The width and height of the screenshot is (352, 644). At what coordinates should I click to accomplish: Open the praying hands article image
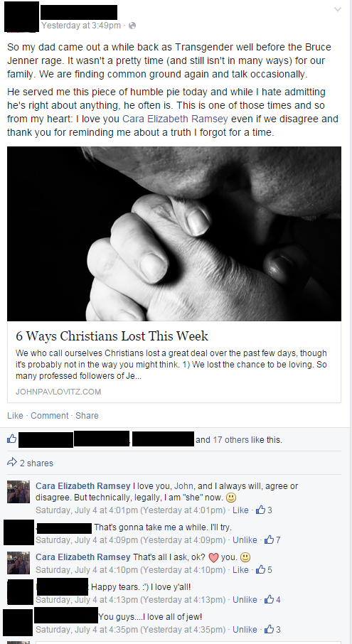[174, 234]
